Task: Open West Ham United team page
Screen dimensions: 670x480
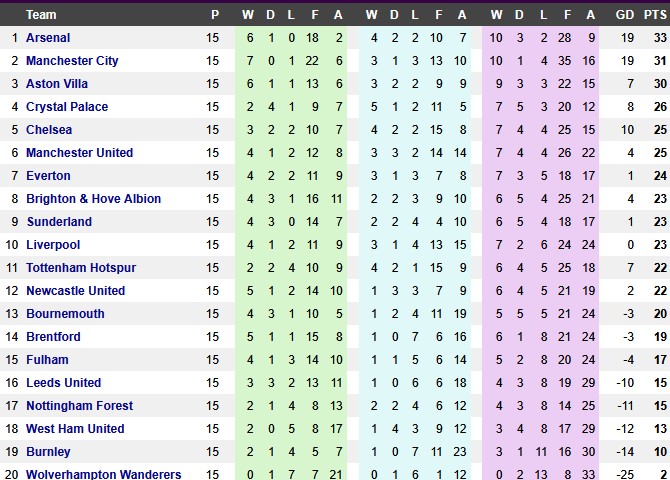Action: pos(75,429)
